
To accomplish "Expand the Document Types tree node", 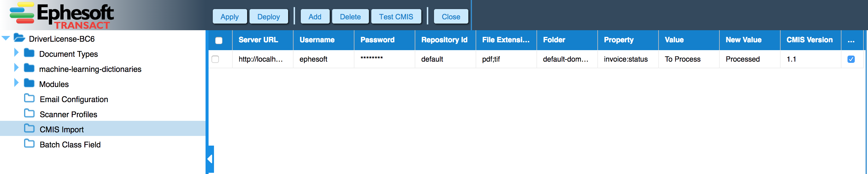I will click(16, 53).
